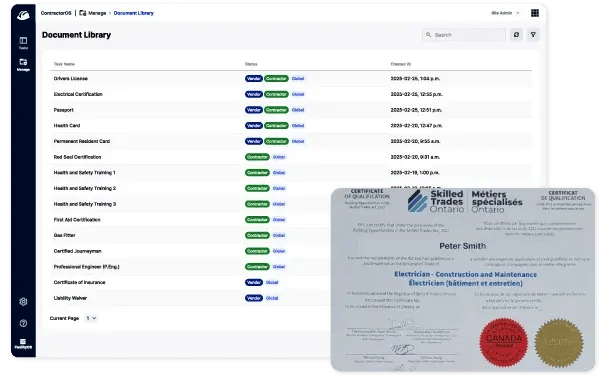Open the settings gear in sidebar

click(x=23, y=302)
